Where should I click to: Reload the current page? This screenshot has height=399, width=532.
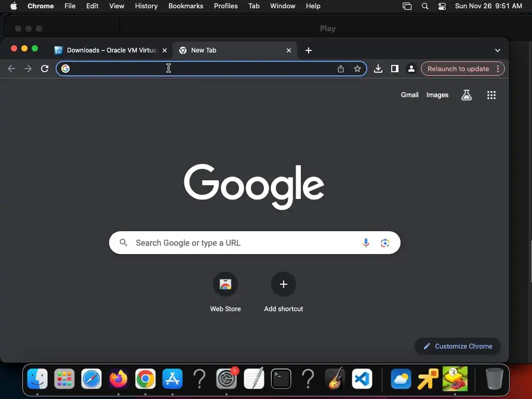[45, 69]
